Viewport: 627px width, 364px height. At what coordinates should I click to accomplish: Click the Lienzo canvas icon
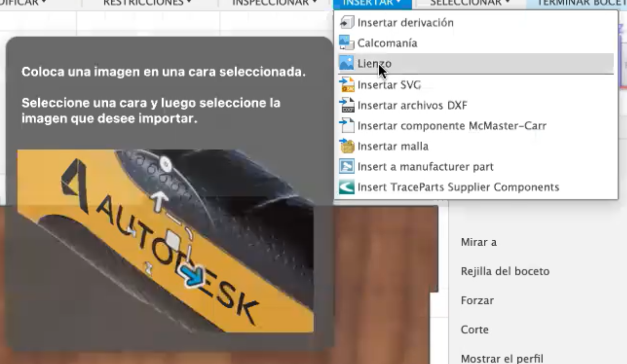[x=347, y=64]
